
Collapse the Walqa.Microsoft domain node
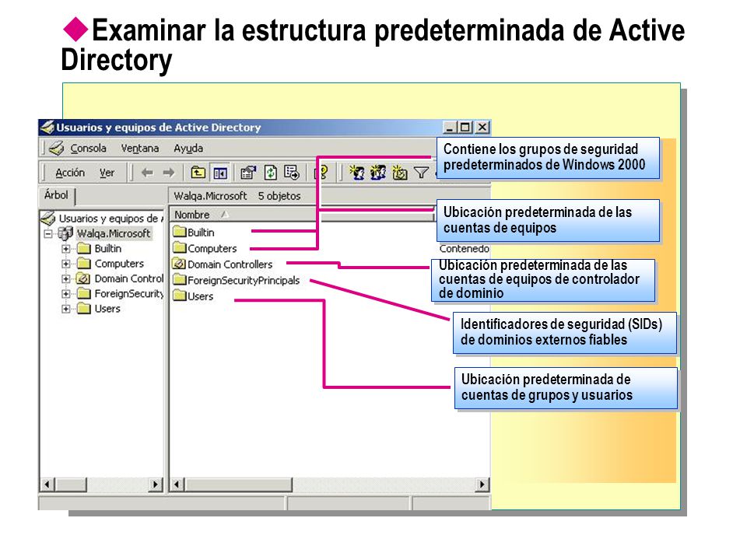(x=48, y=234)
